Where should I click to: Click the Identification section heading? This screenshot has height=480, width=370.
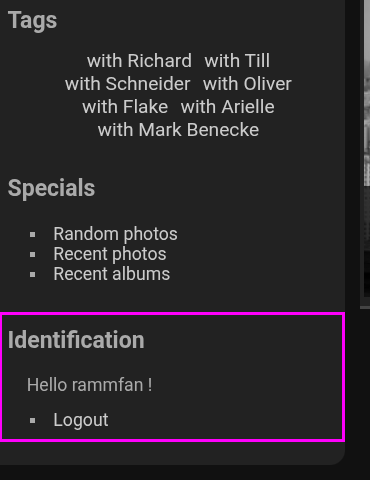76,340
